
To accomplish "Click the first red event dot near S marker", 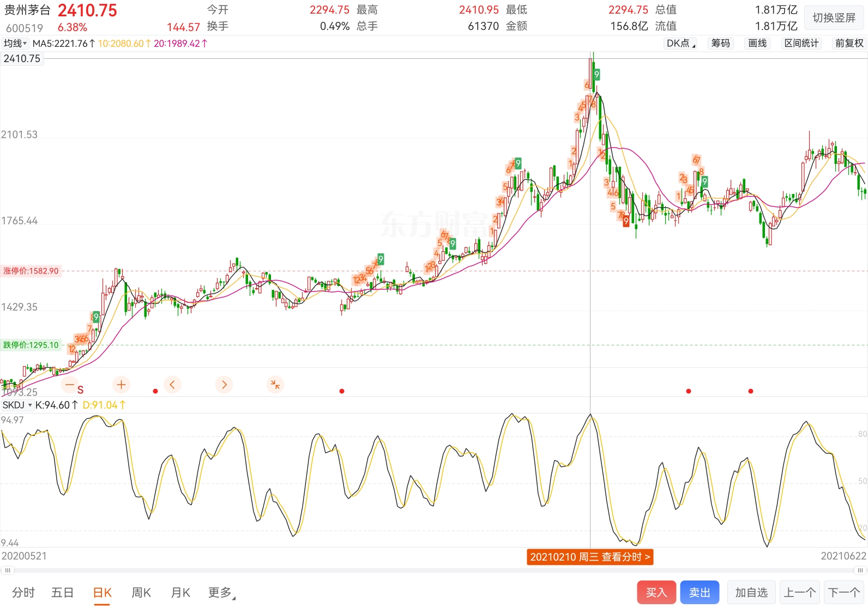I will coord(155,391).
